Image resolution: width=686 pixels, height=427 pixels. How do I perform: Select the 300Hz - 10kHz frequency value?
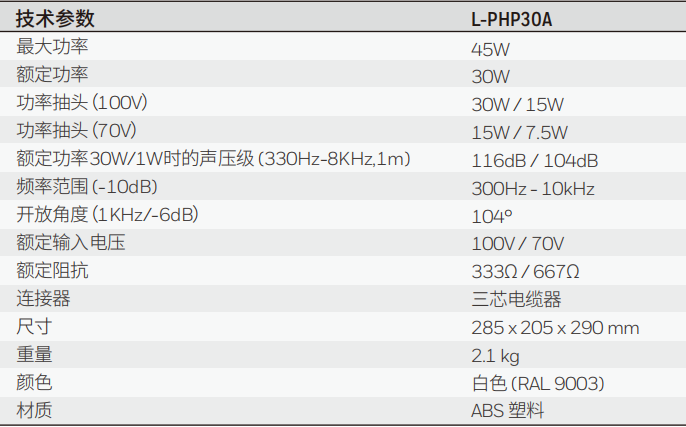click(533, 188)
